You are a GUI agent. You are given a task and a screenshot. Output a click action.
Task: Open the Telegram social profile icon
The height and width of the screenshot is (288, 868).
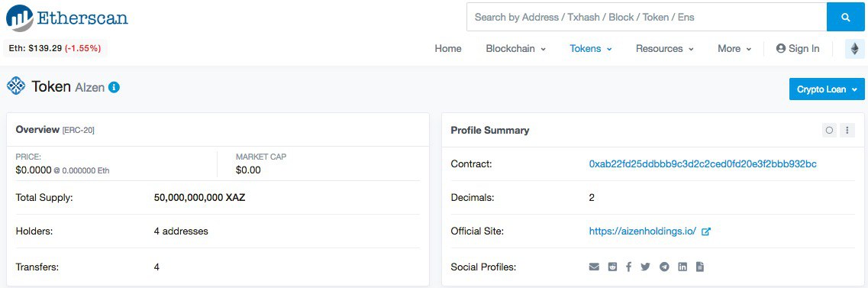pyautogui.click(x=664, y=267)
